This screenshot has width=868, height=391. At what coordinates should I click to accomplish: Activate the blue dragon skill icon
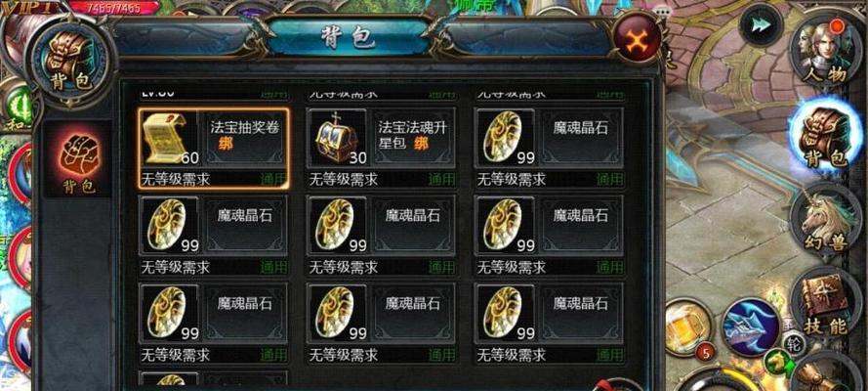point(750,327)
